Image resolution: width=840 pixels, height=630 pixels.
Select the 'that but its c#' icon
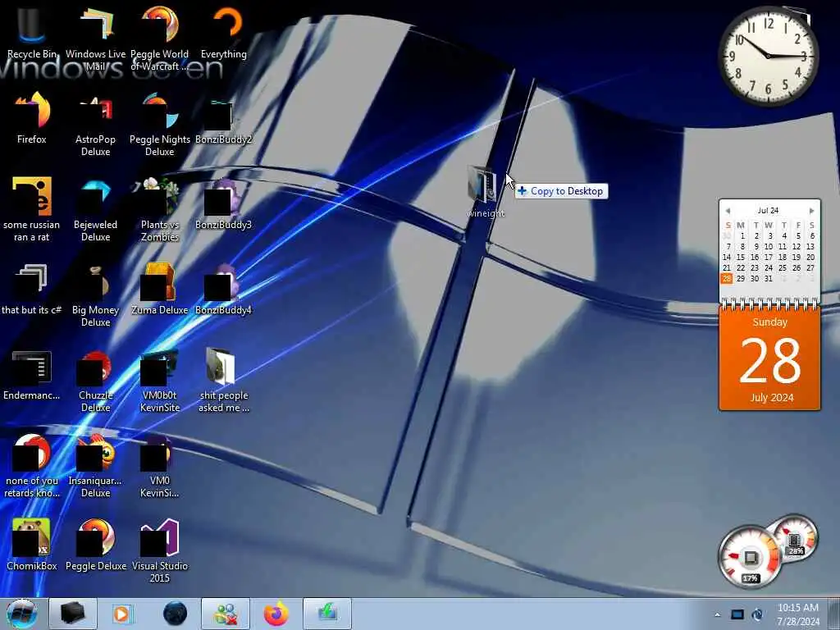(x=32, y=288)
